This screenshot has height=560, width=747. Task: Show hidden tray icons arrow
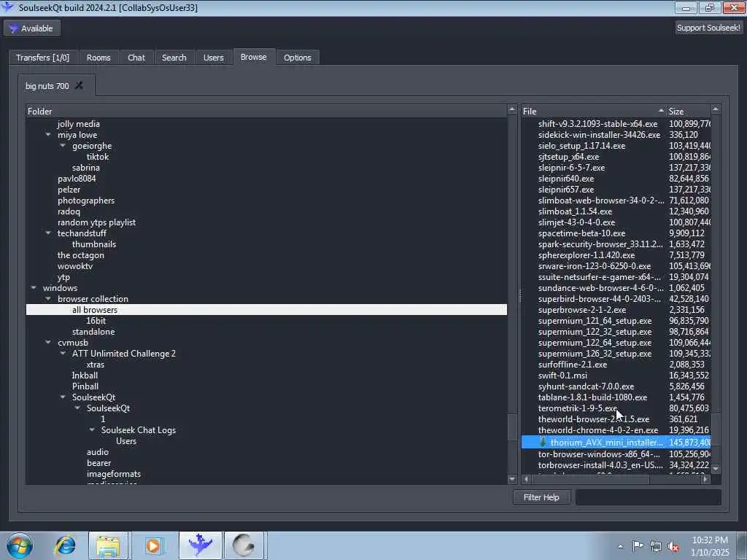(620, 546)
